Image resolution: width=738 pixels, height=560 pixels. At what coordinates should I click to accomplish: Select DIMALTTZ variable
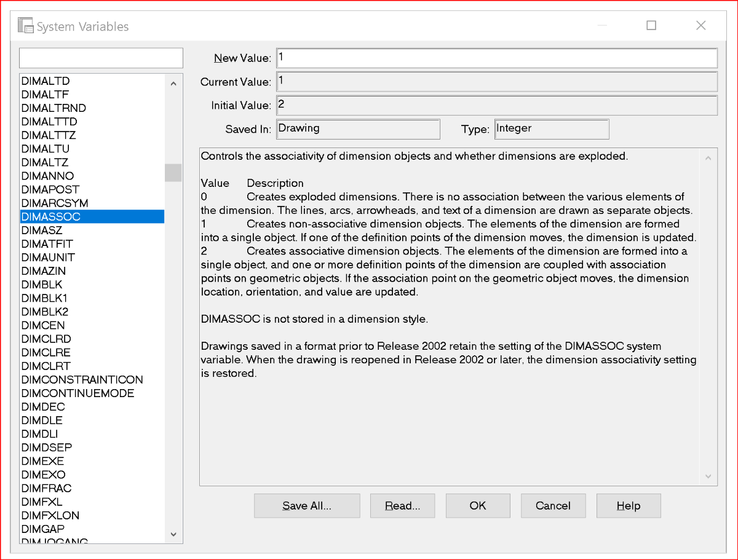tap(92, 135)
